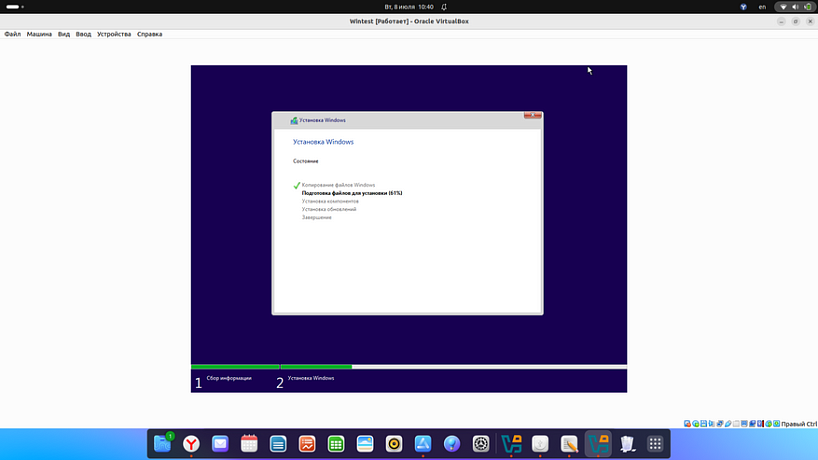Open the mail client in the dock
818x460 pixels.
[x=220, y=444]
